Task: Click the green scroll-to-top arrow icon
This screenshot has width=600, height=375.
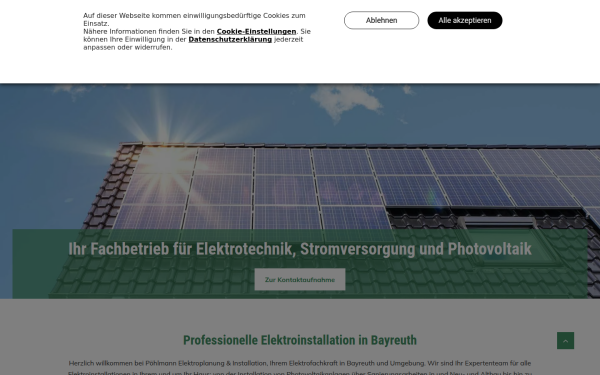Action: tap(565, 341)
